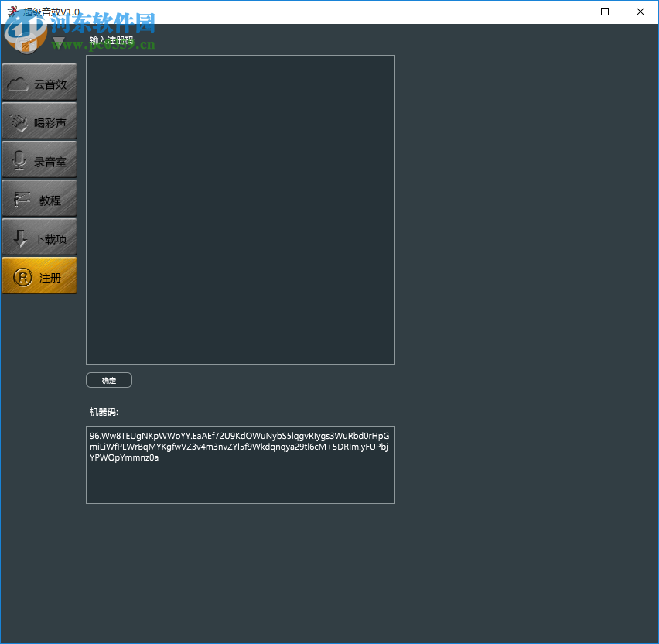
Task: Click the app icon in title bar
Action: tap(12, 12)
